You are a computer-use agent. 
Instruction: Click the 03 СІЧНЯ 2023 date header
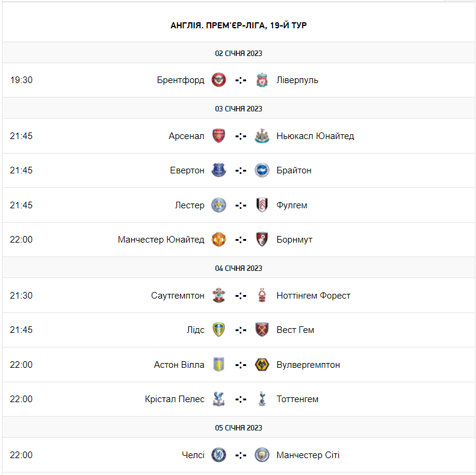click(x=239, y=108)
